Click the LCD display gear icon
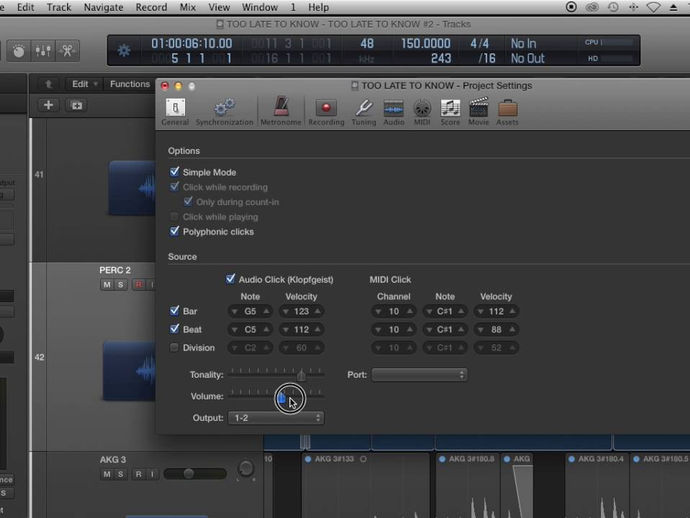This screenshot has width=690, height=518. 124,51
